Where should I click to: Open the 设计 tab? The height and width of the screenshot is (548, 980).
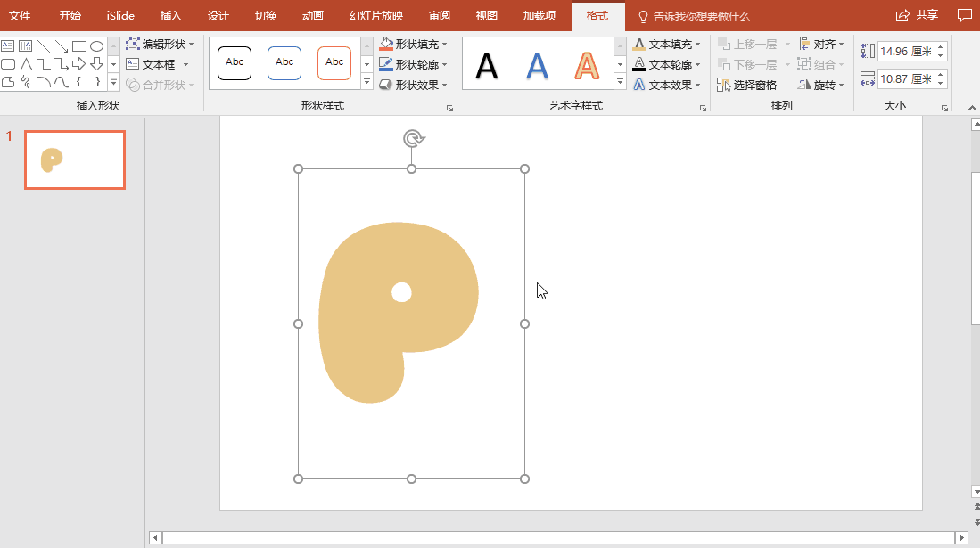point(218,16)
